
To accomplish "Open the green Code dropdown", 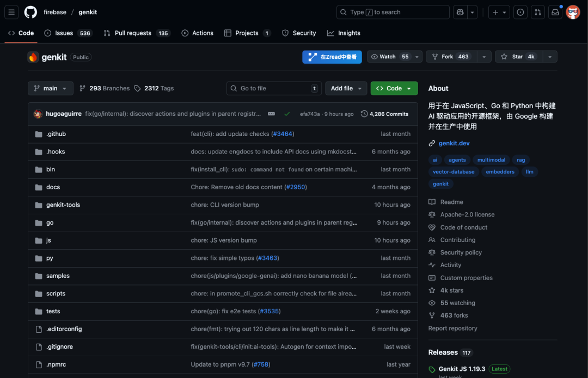I will [394, 89].
